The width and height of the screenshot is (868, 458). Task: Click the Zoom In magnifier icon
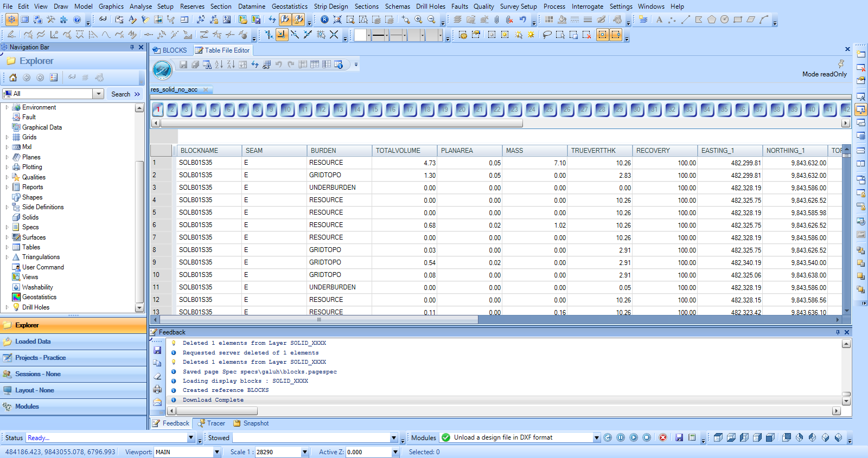[x=418, y=20]
